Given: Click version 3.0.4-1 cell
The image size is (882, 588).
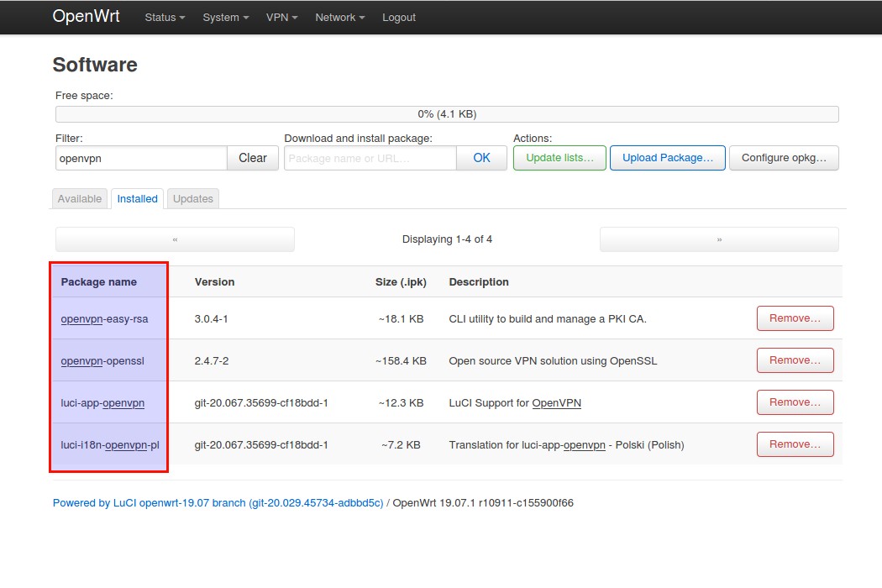Looking at the screenshot, I should coord(211,319).
